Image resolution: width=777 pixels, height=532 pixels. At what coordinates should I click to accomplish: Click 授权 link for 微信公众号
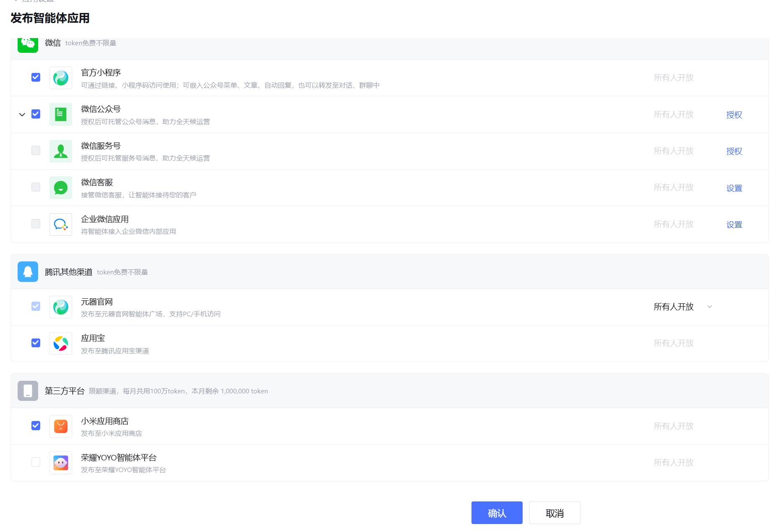click(734, 115)
